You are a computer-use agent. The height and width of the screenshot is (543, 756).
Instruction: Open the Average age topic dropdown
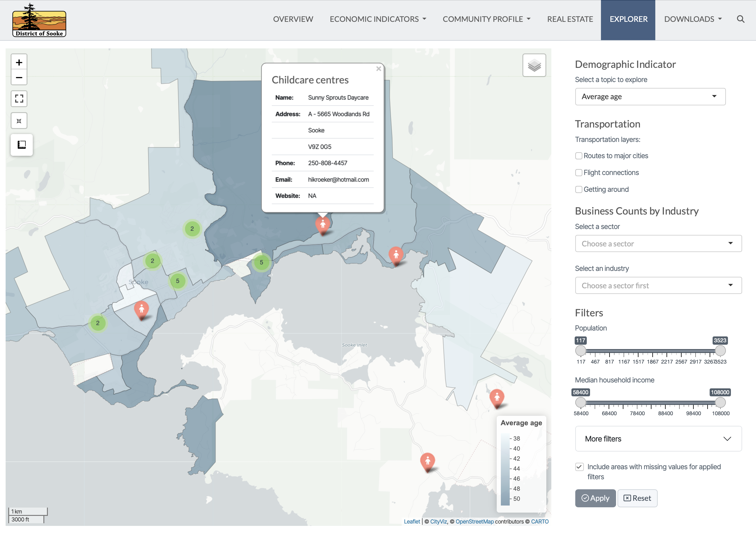(650, 97)
